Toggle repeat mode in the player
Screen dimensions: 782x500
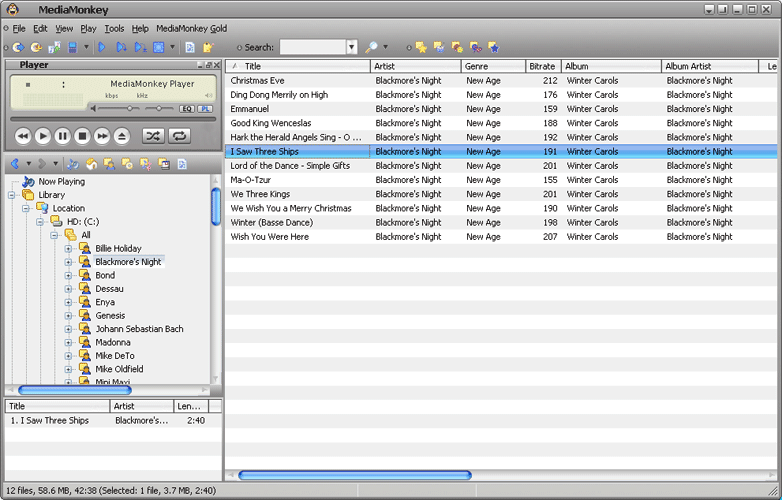tap(180, 136)
